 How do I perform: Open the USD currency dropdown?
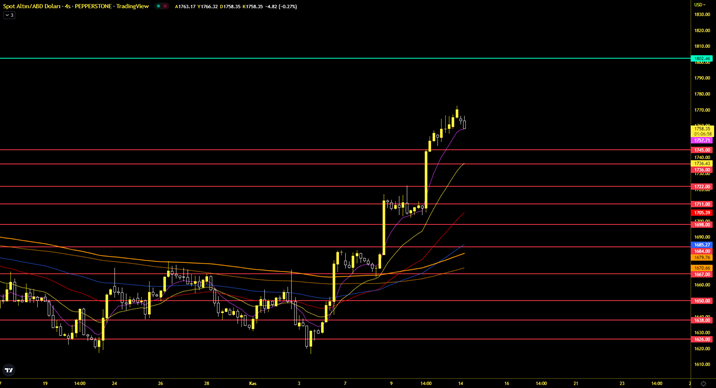(x=700, y=5)
